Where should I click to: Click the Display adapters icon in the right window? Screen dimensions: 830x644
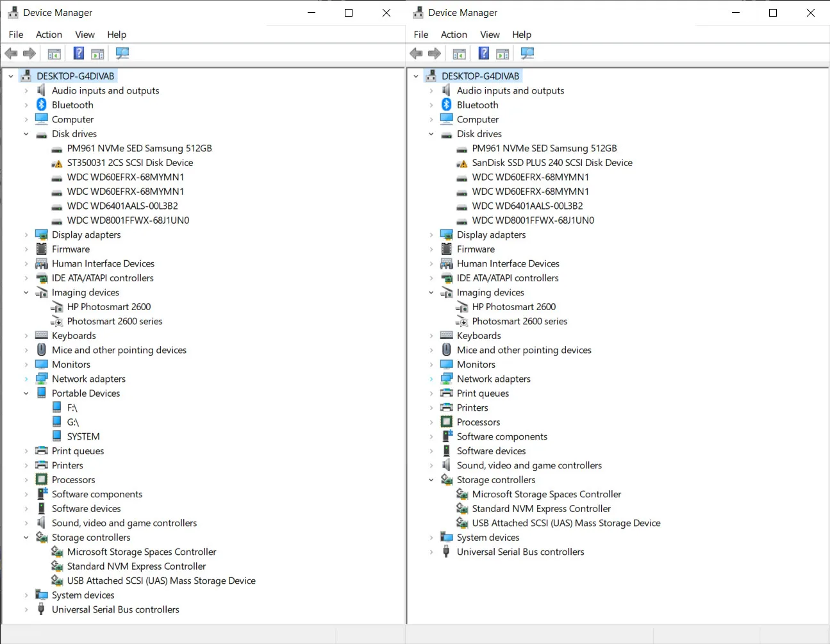pyautogui.click(x=447, y=235)
